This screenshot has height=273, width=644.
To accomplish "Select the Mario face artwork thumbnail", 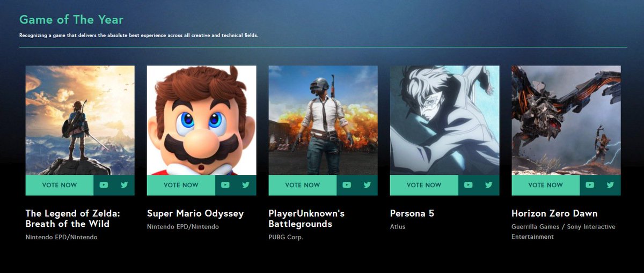I will [202, 120].
